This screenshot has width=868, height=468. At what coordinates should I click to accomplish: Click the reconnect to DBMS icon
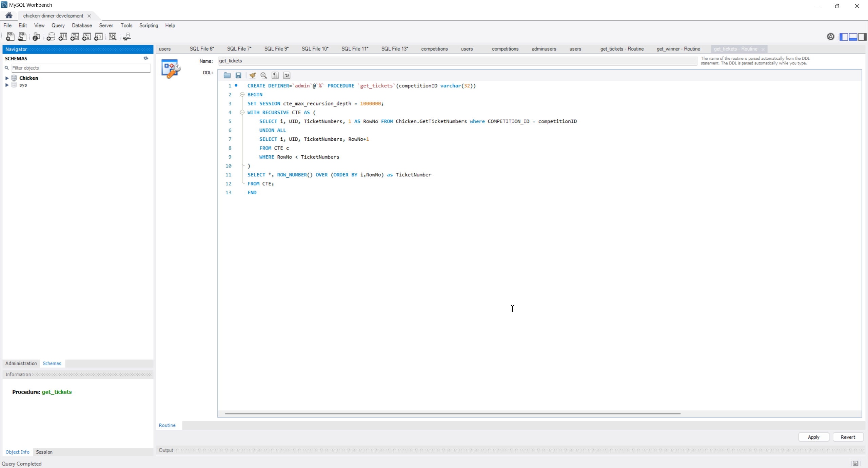pos(127,37)
